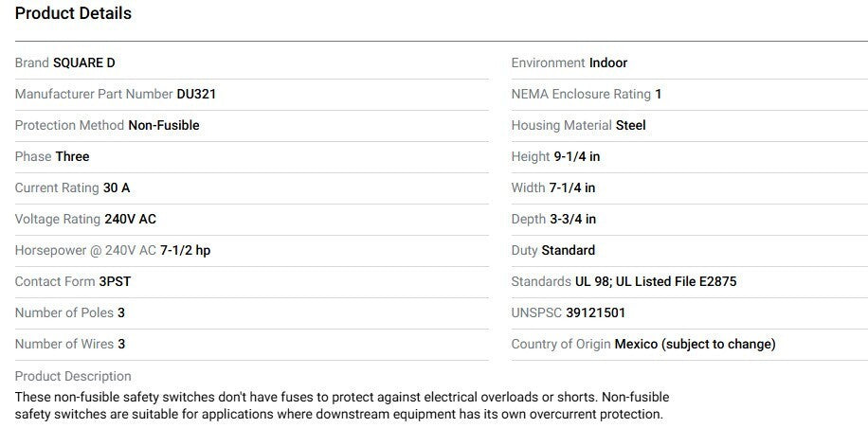Click the 9-1/4 in height value
The height and width of the screenshot is (428, 868).
pyautogui.click(x=577, y=156)
